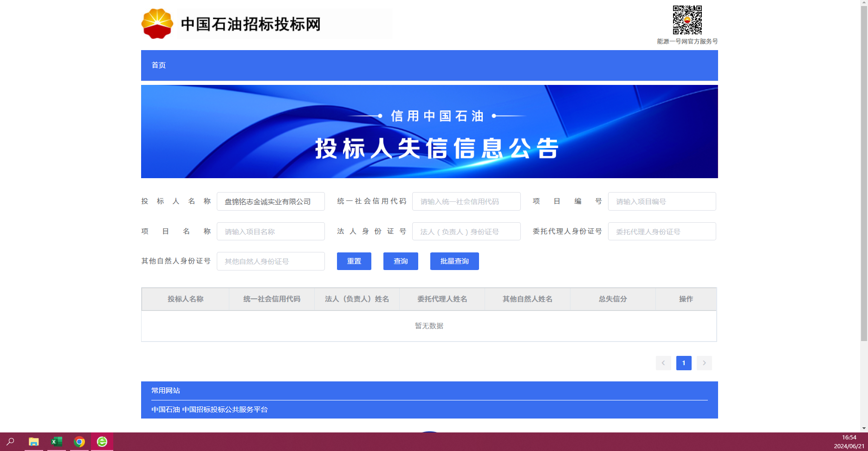
Task: Click the scrollbar down arrow
Action: tap(864, 428)
